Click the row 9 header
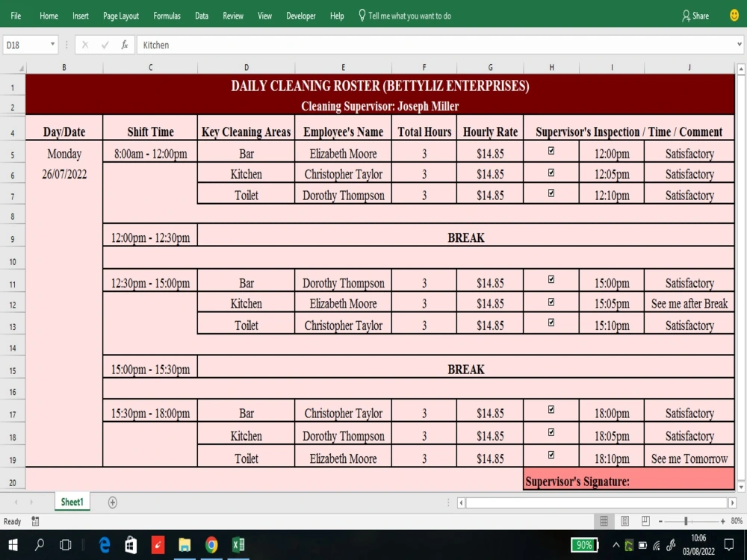The width and height of the screenshot is (747, 560). tap(13, 239)
